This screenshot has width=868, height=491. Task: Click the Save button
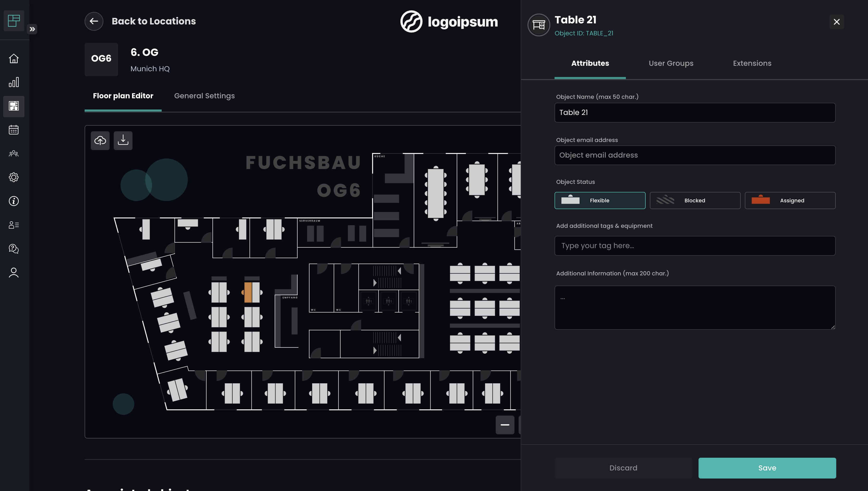pyautogui.click(x=767, y=468)
